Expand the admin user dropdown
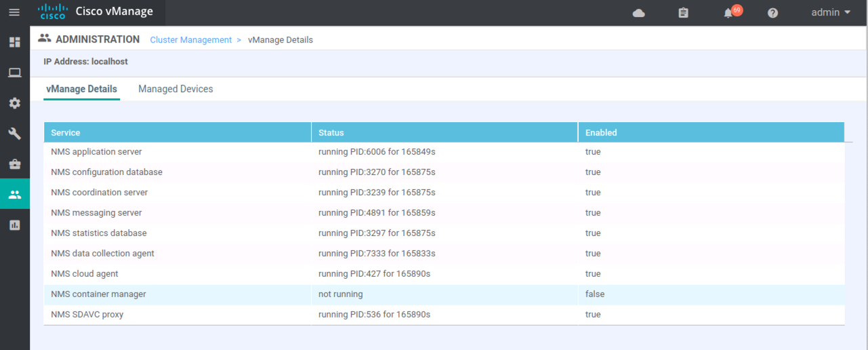The width and height of the screenshot is (868, 350). coord(831,12)
